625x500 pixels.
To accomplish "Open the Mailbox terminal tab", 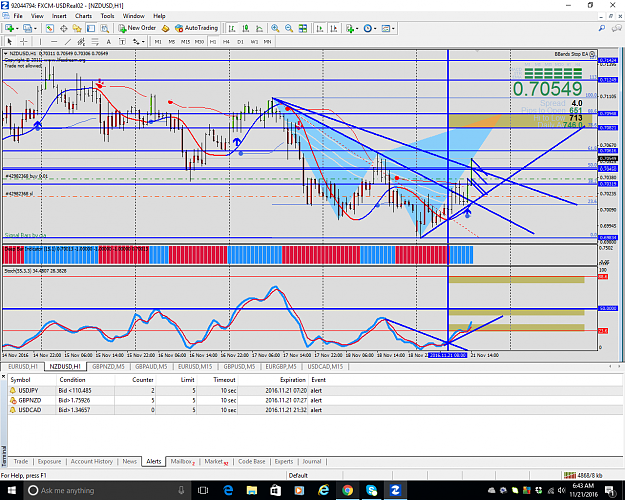I will click(182, 461).
